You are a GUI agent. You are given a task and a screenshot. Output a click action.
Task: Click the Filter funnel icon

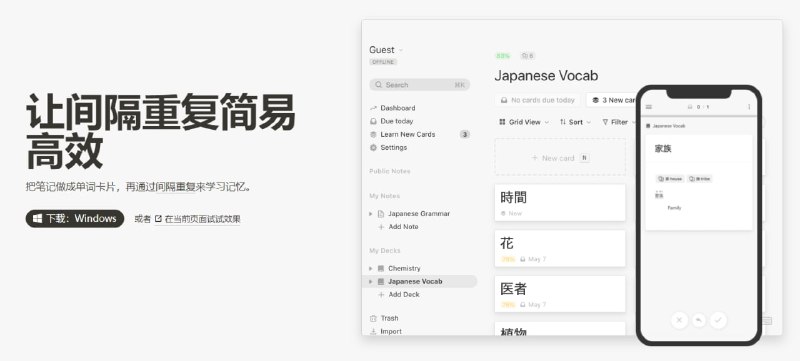(606, 122)
